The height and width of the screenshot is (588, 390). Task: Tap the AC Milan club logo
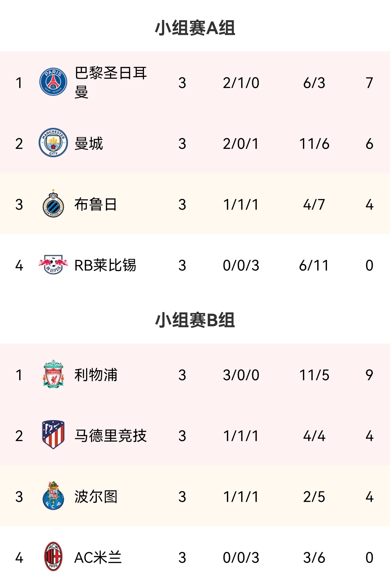point(53,557)
